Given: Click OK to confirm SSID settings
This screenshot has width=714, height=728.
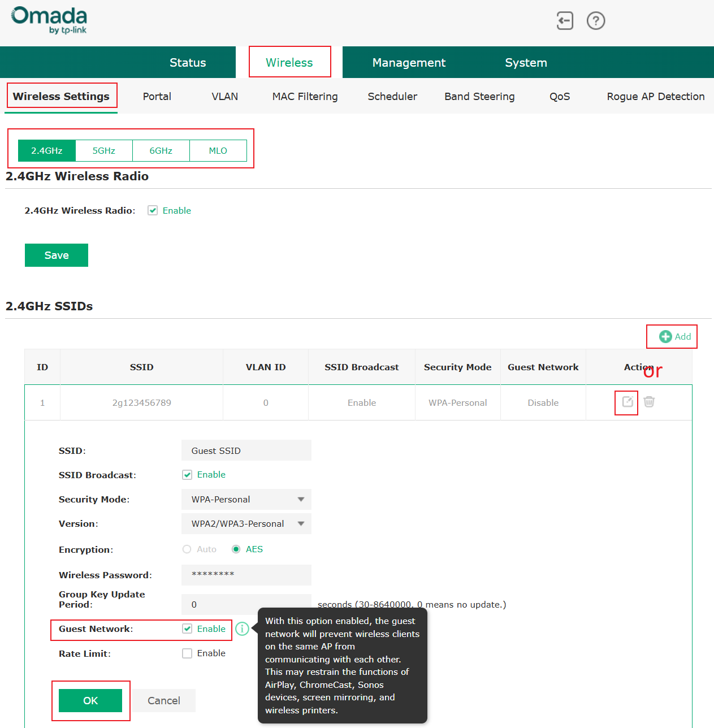Looking at the screenshot, I should [90, 700].
